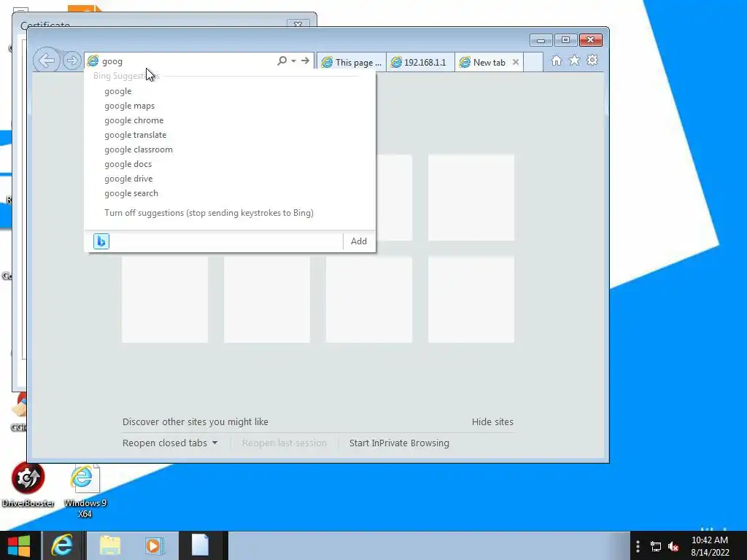Open the Home icon in toolbar

[x=556, y=61]
